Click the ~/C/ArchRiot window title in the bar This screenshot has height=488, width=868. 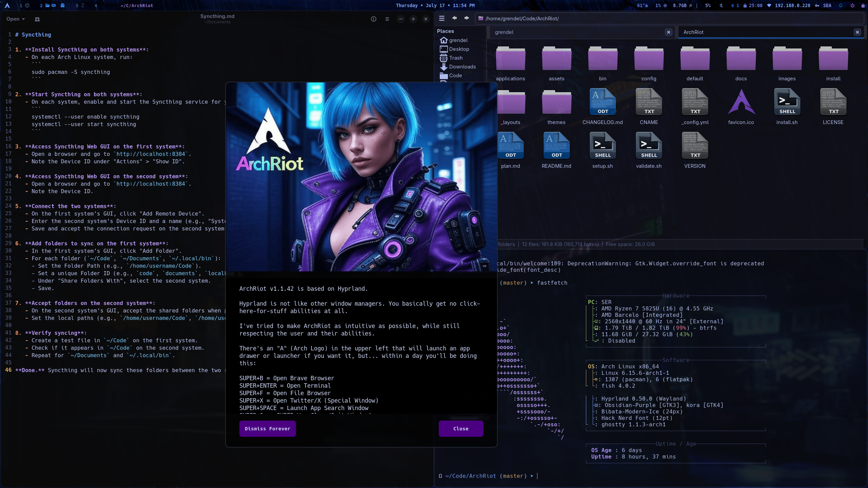[x=137, y=5]
